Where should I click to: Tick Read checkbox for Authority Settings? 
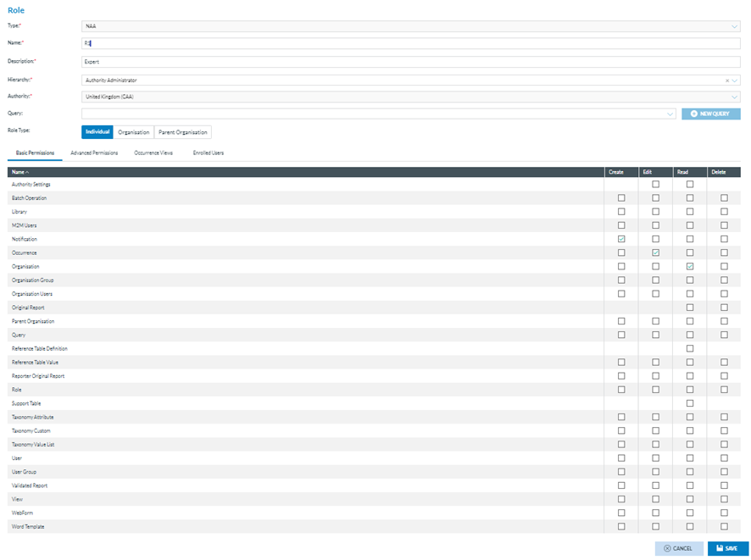(x=690, y=184)
